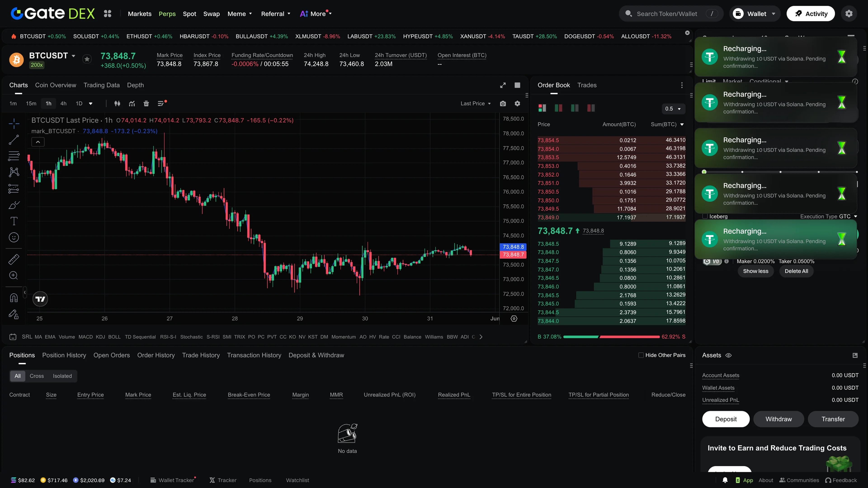Add BTCUSDT to favorites with star icon
The height and width of the screenshot is (488, 868).
[x=87, y=59]
